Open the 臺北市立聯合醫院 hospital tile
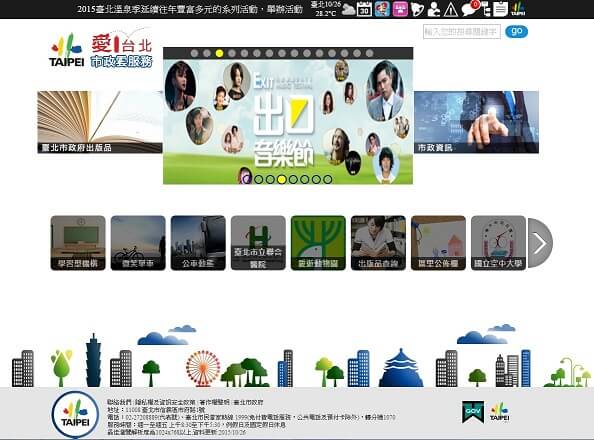This screenshot has width=594, height=440. click(258, 243)
